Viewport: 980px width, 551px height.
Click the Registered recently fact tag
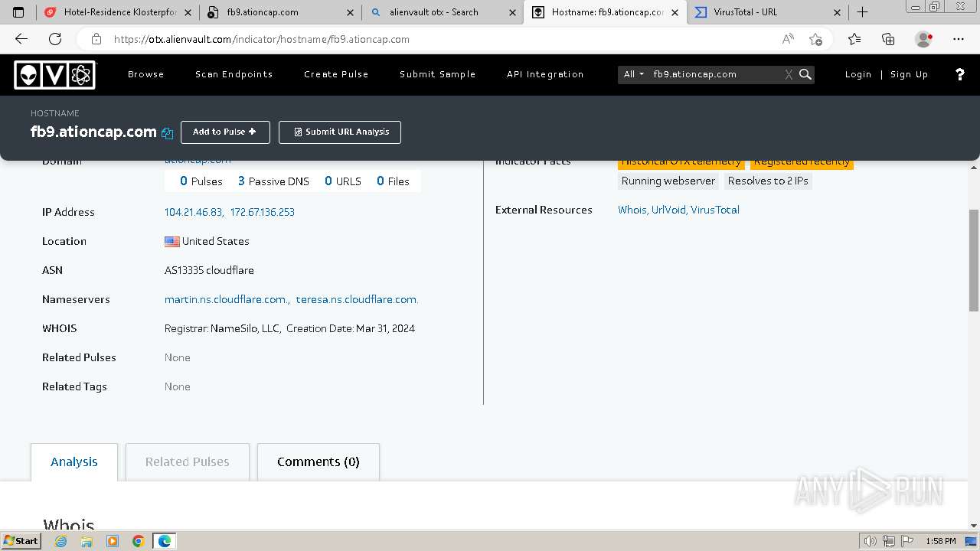pyautogui.click(x=802, y=162)
